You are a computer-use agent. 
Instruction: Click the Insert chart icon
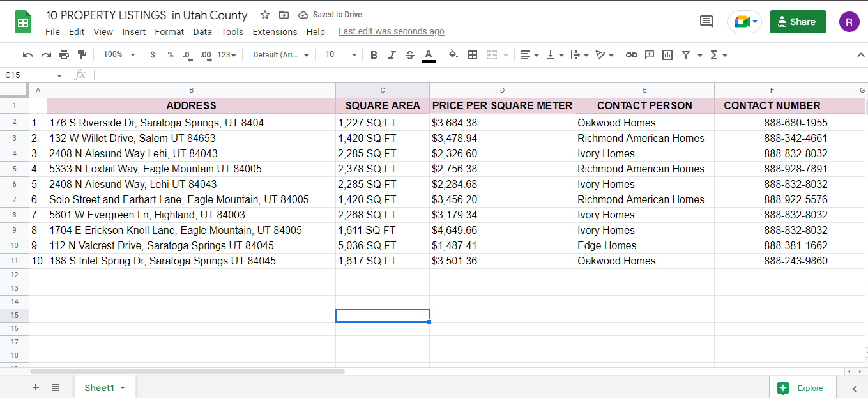coord(667,55)
